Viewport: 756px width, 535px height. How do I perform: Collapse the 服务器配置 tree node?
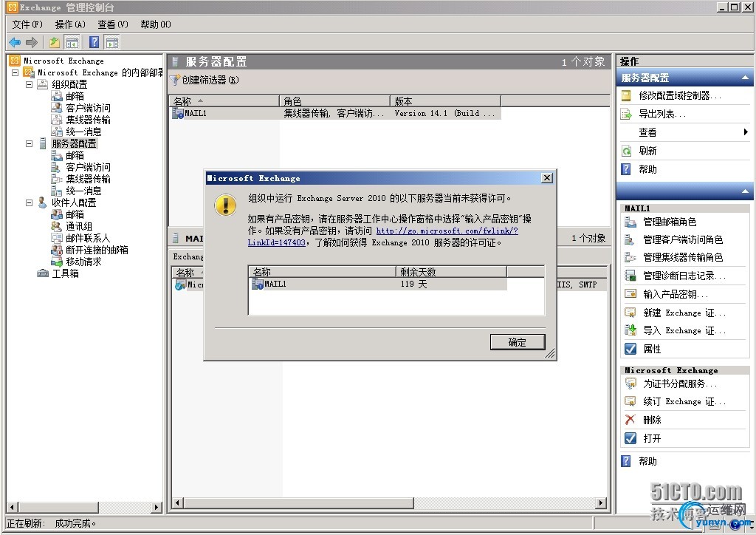click(29, 144)
